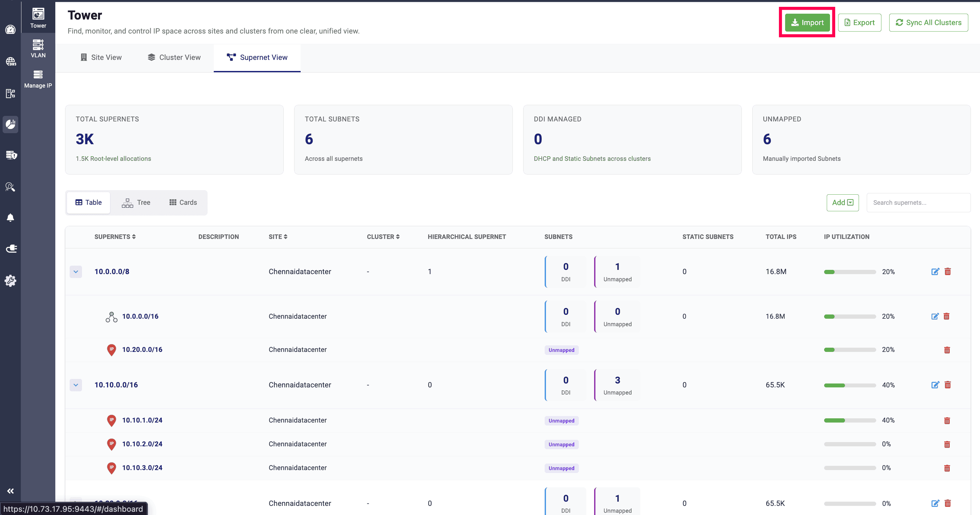Switch to Table layout view
This screenshot has height=515, width=980.
88,202
